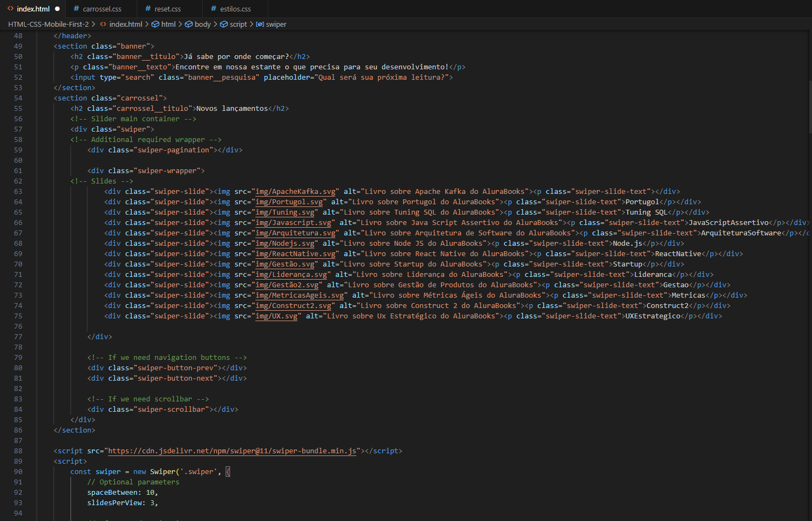Switch to the index.html editor tab
The image size is (812, 521).
click(33, 9)
